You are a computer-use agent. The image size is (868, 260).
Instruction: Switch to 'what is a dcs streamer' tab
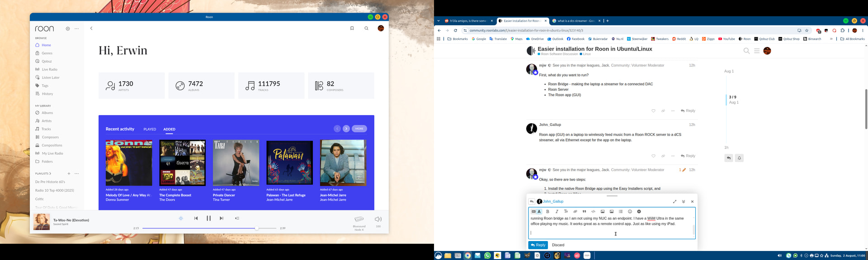tap(576, 21)
